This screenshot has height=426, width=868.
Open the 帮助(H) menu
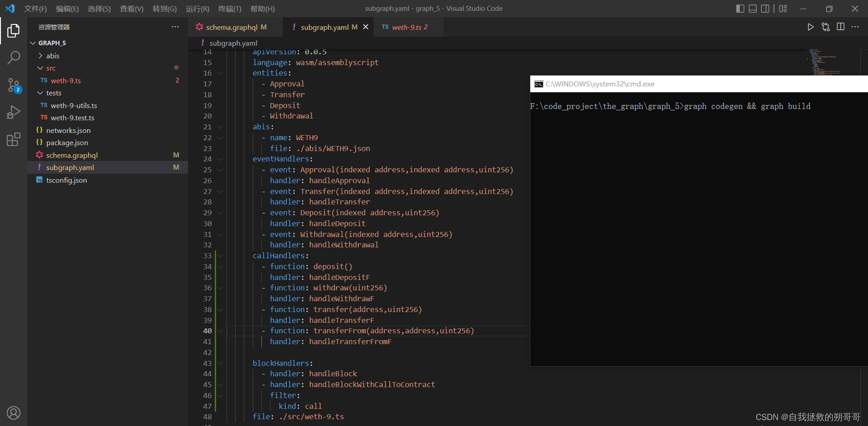click(262, 9)
